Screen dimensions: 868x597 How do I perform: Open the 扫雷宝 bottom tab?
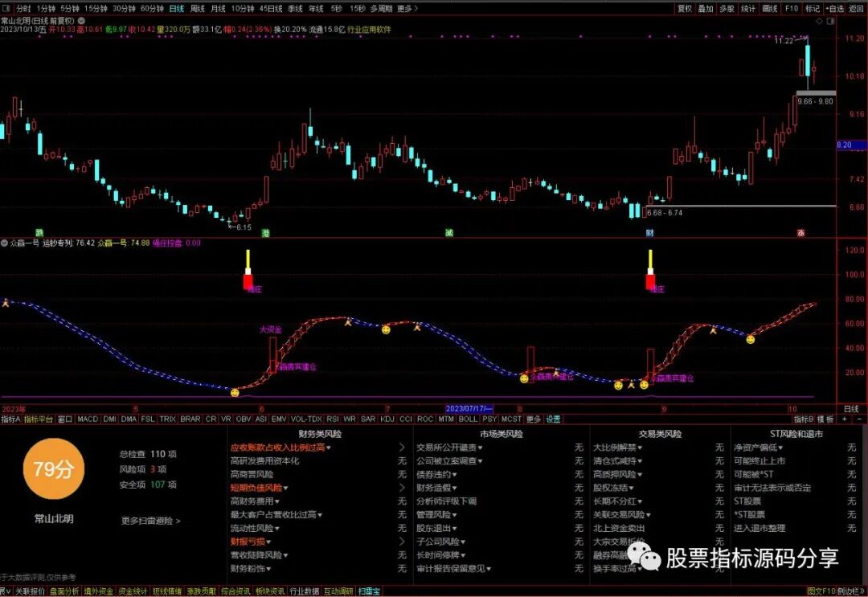(369, 591)
